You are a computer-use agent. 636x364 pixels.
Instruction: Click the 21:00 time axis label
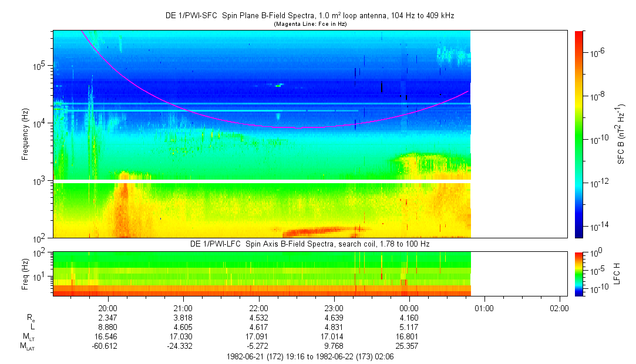click(183, 308)
